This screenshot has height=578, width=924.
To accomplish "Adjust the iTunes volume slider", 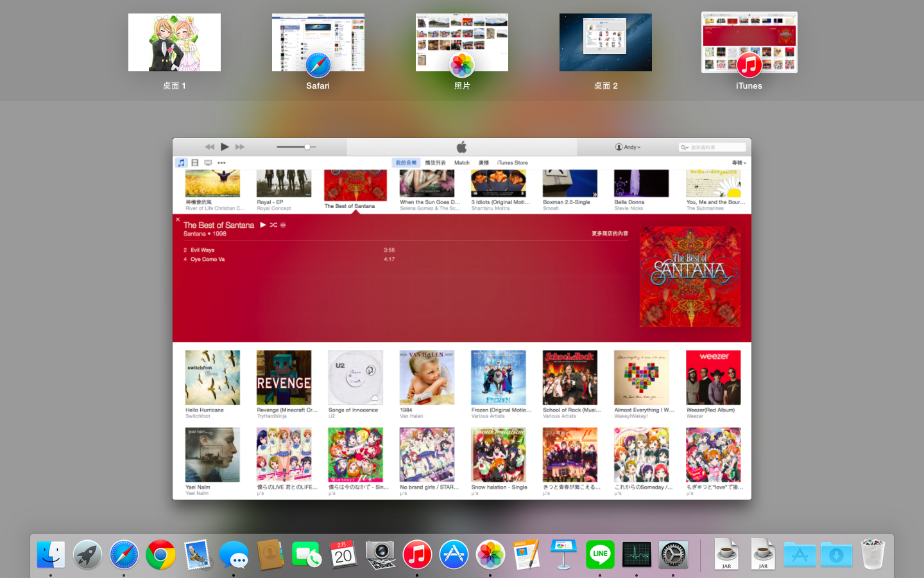I will coord(296,147).
